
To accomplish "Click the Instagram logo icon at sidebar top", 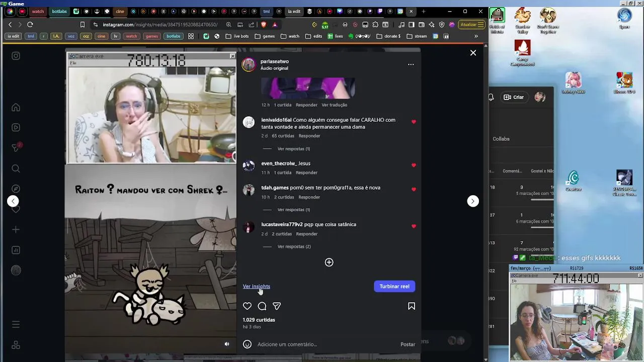I will 16,56.
